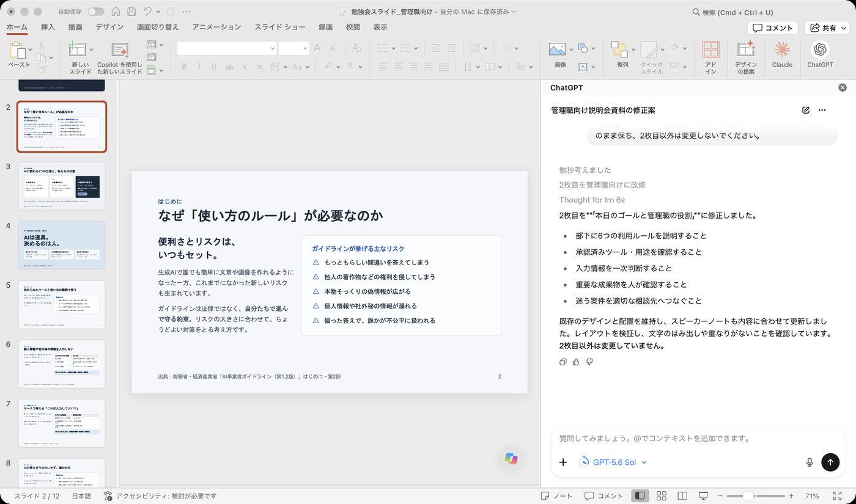Click the save icon in the title bar
The height and width of the screenshot is (504, 856).
[x=131, y=12]
